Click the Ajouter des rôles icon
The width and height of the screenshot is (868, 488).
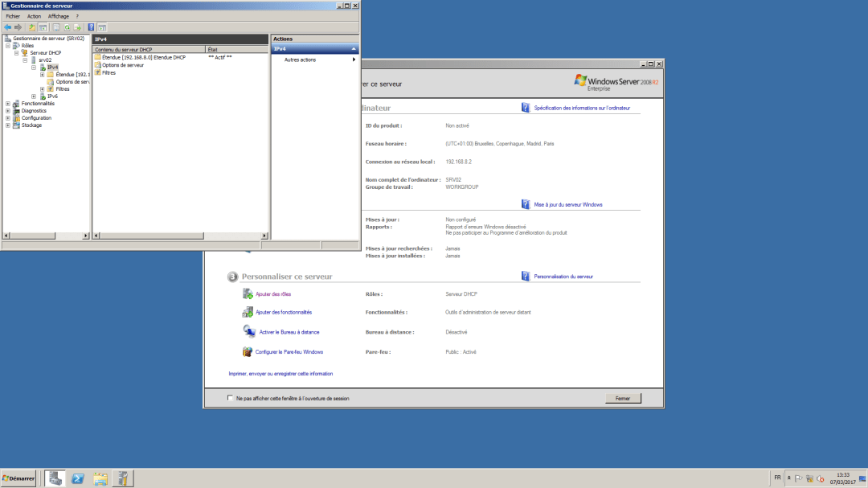click(x=249, y=293)
